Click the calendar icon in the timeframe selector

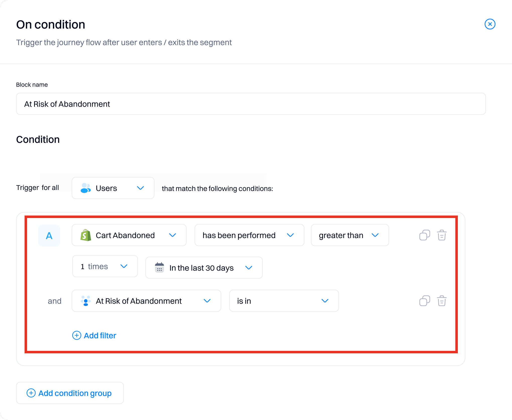click(159, 268)
